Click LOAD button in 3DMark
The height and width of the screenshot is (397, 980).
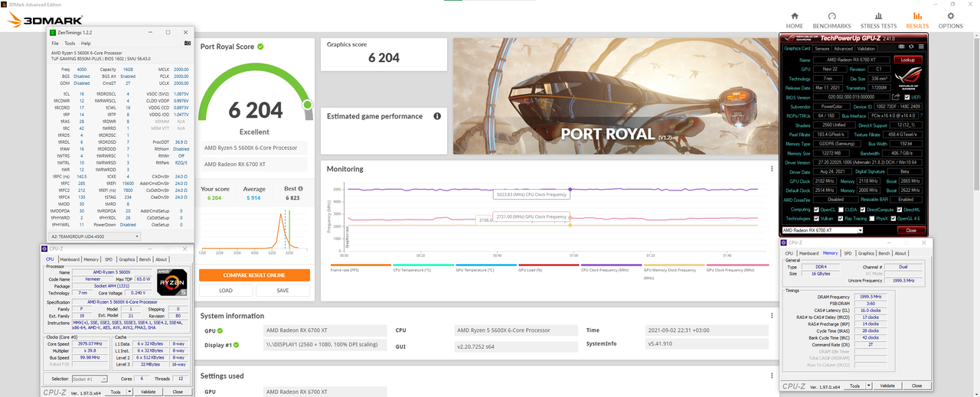point(226,291)
